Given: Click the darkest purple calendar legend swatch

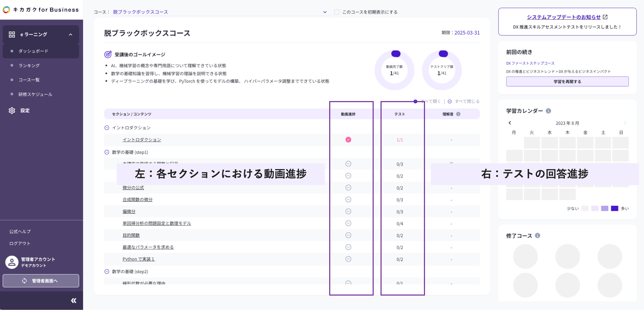Looking at the screenshot, I should [x=614, y=208].
